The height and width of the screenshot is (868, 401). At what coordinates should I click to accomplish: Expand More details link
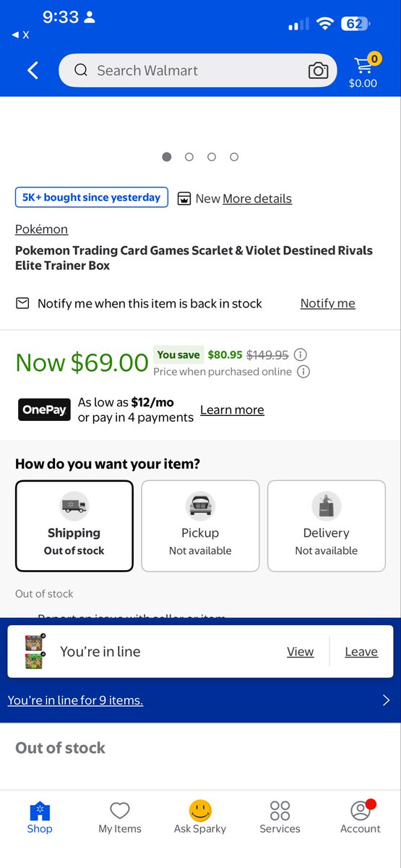click(x=257, y=198)
